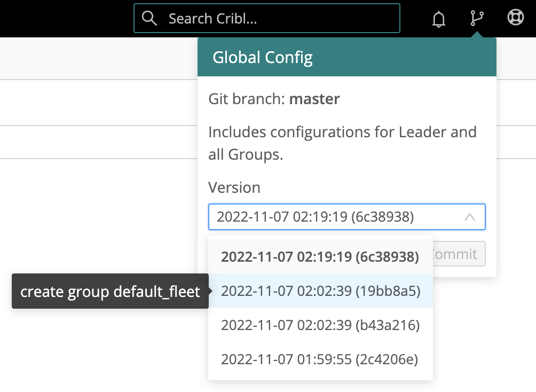Choose the highlighted version commit 19bb8a5
The height and width of the screenshot is (392, 536).
tap(320, 291)
